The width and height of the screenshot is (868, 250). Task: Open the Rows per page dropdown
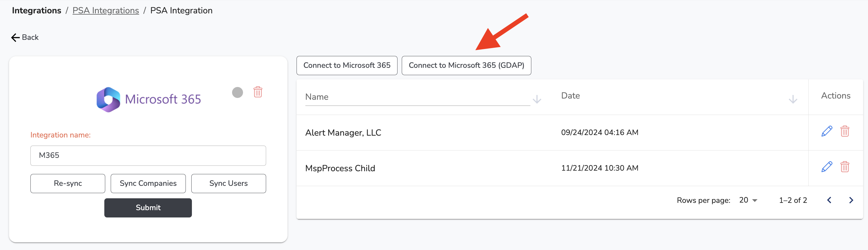[x=748, y=200]
